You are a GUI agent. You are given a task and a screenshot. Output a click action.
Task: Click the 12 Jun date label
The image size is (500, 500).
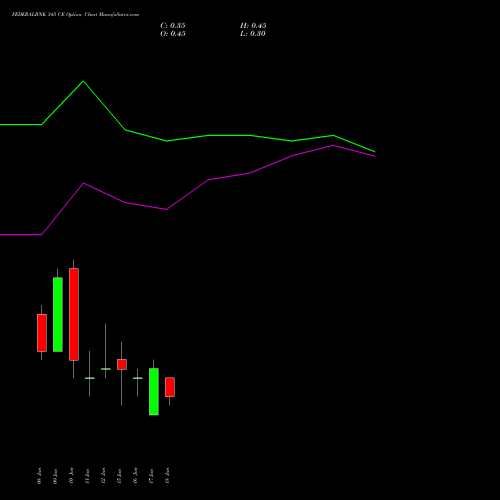point(103,476)
